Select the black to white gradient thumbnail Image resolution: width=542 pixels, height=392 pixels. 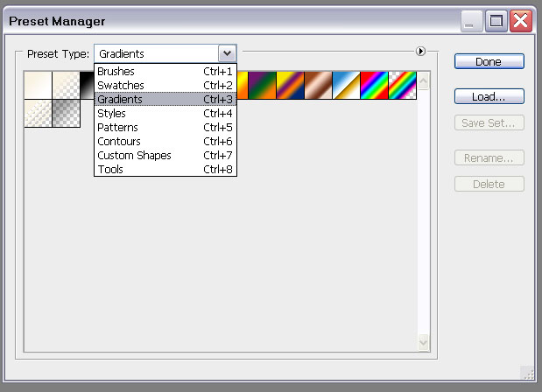coord(87,85)
